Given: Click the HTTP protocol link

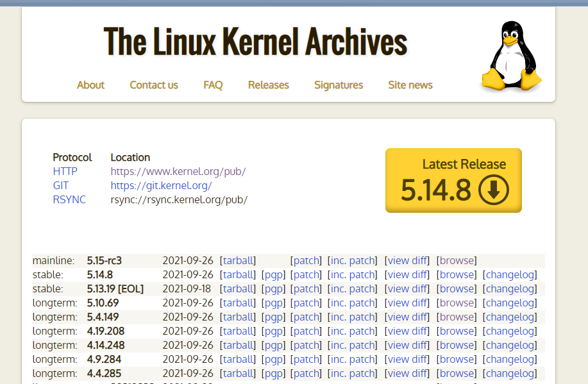Looking at the screenshot, I should pyautogui.click(x=65, y=171).
